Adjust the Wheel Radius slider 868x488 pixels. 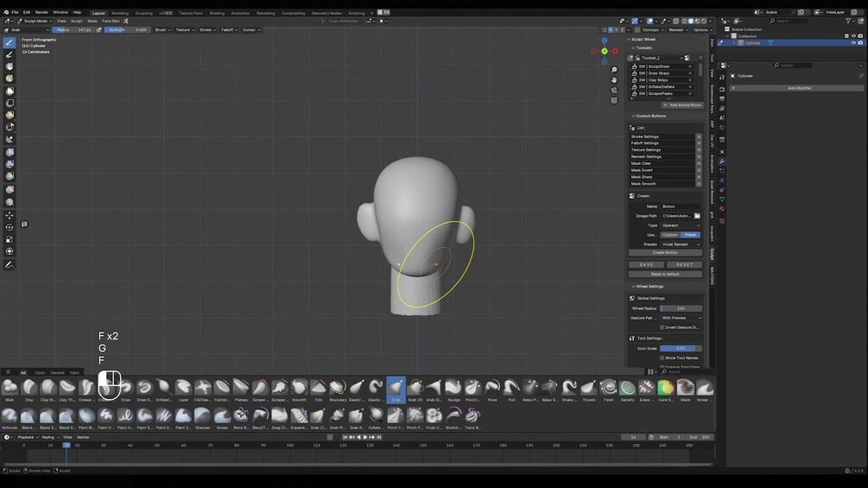click(681, 308)
